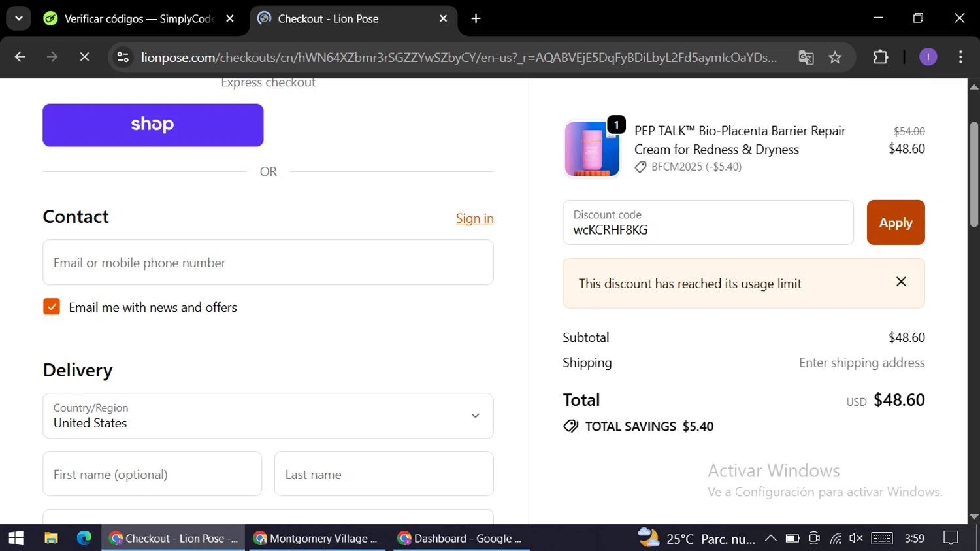The image size is (980, 551).
Task: Click the Subtotal $48.60 value
Action: tap(907, 337)
